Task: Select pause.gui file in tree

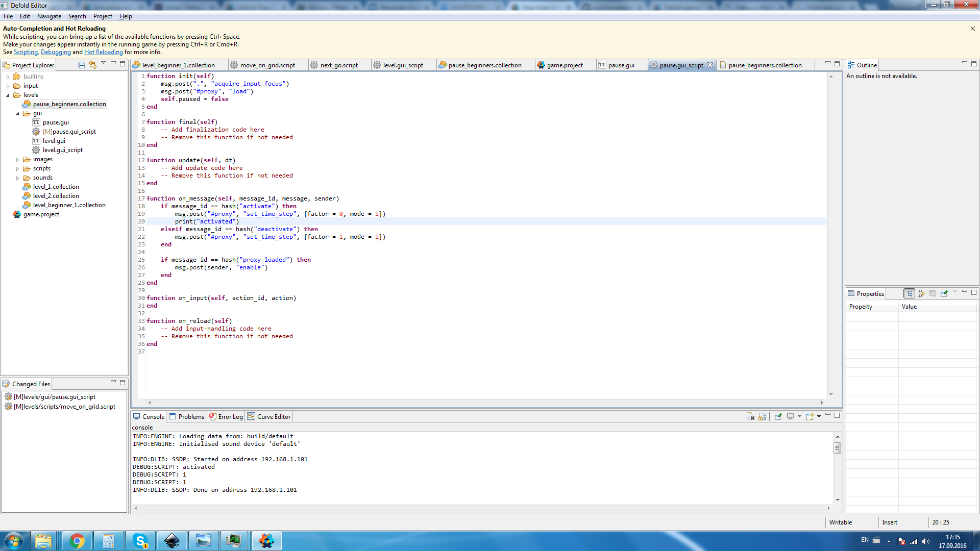Action: (x=51, y=122)
